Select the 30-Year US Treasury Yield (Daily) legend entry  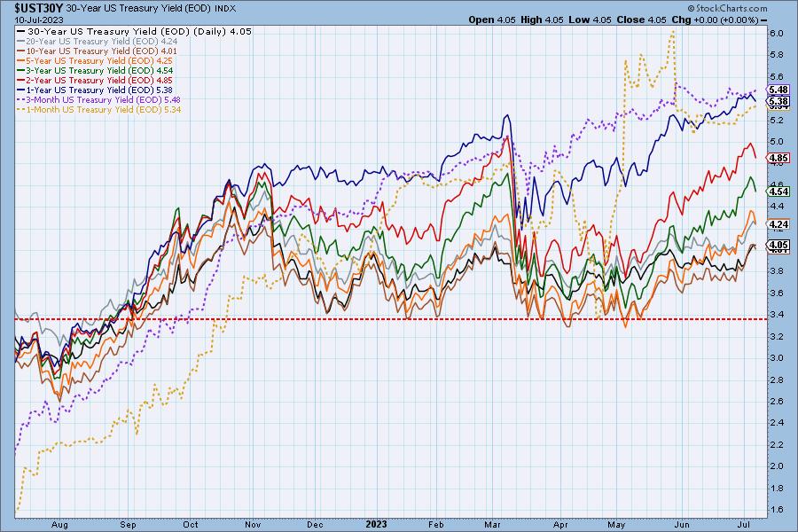(x=135, y=31)
